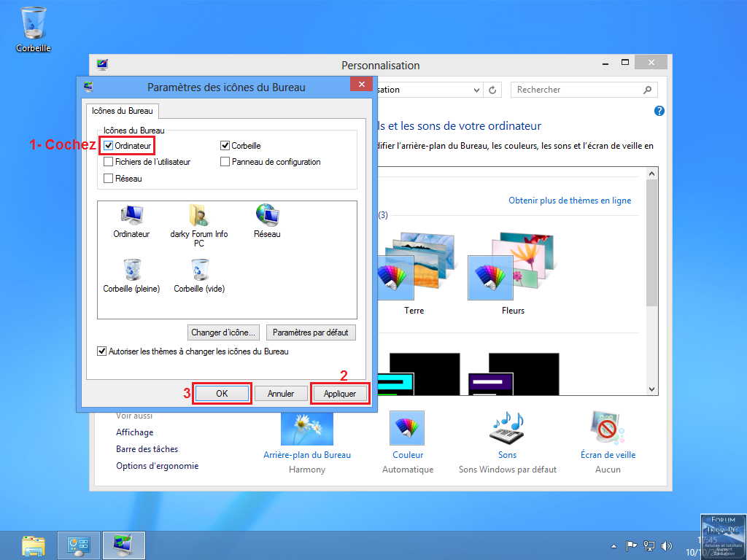Switch to the Icônes du Bureau tab

[x=123, y=111]
